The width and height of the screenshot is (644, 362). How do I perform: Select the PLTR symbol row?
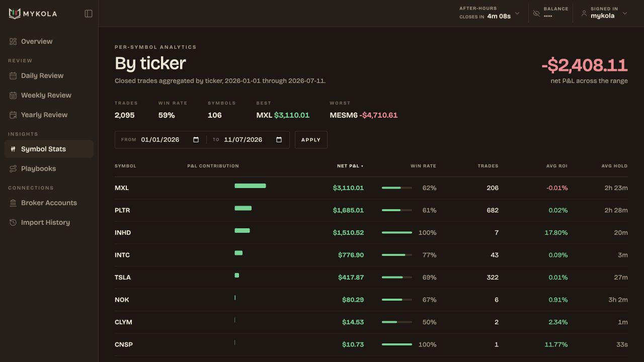pos(371,210)
